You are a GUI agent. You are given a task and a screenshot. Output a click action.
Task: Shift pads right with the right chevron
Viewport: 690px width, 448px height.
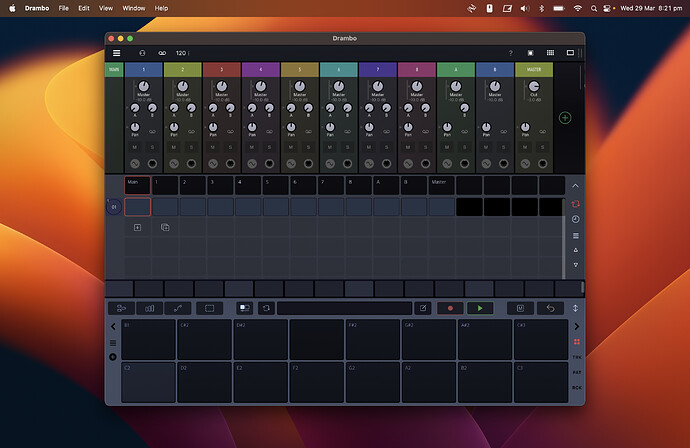pos(576,327)
